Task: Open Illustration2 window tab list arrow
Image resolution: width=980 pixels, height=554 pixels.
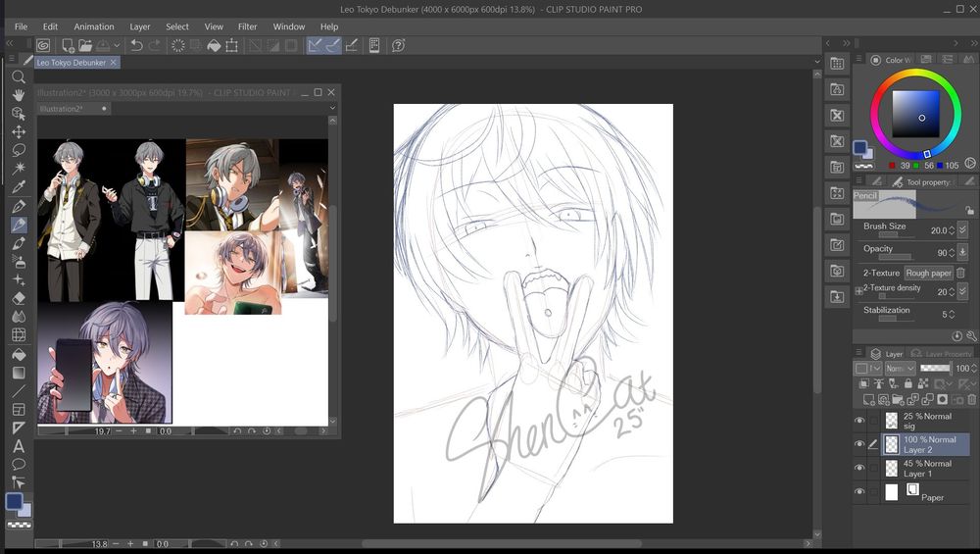Action: click(332, 108)
